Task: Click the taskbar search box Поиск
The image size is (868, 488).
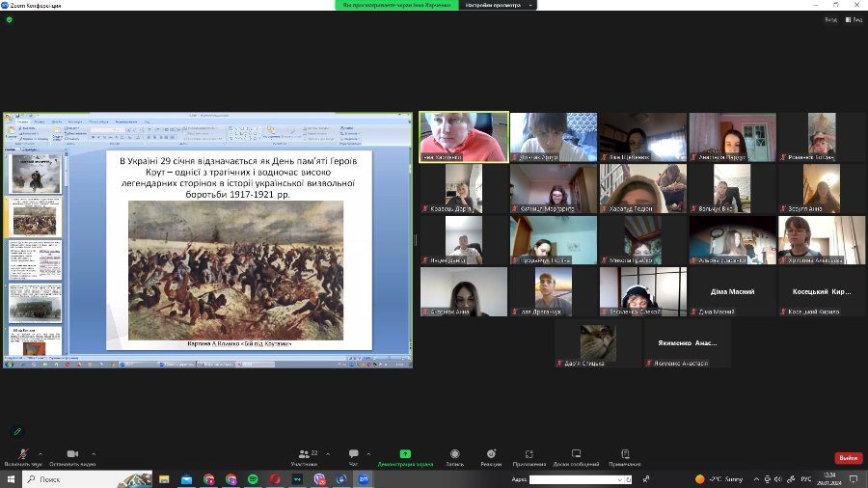Action: pos(88,479)
